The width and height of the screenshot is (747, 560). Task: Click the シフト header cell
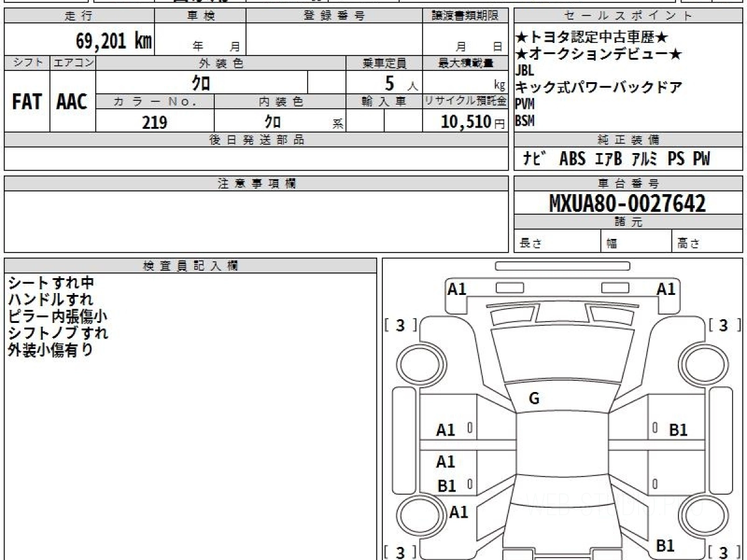(27, 63)
